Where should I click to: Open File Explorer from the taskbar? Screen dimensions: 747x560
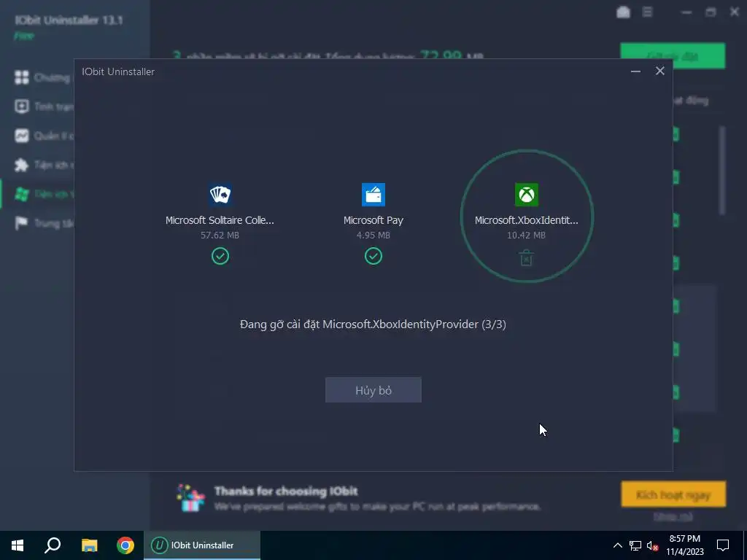click(89, 545)
